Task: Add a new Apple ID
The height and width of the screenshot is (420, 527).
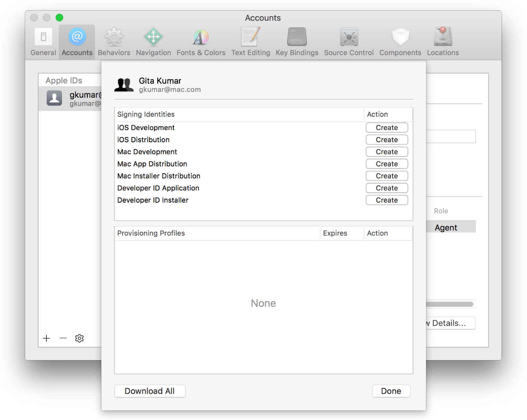Action: tap(46, 338)
